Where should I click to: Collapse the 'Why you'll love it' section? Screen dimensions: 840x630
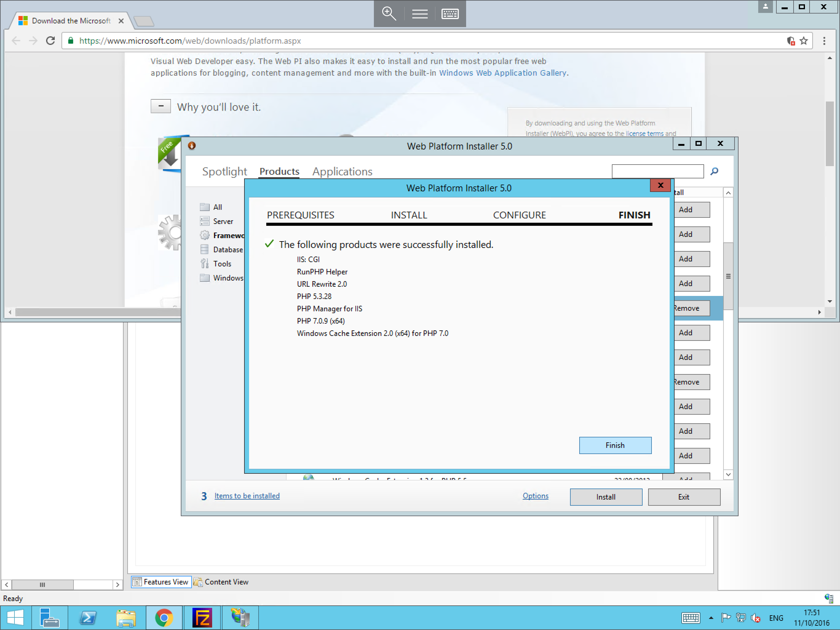(160, 106)
